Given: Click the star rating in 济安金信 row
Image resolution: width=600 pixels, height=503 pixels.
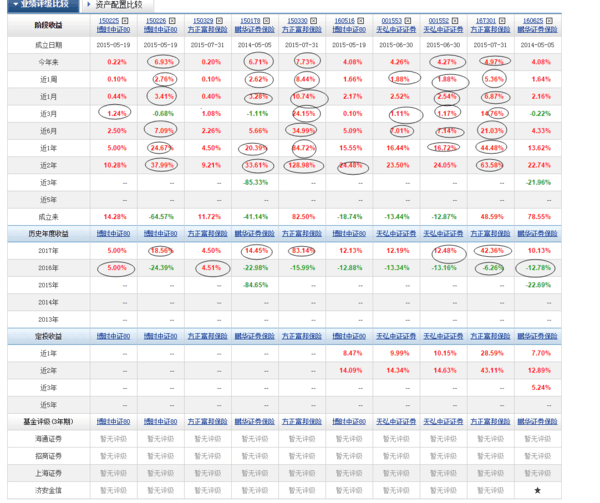Looking at the screenshot, I should 538,490.
